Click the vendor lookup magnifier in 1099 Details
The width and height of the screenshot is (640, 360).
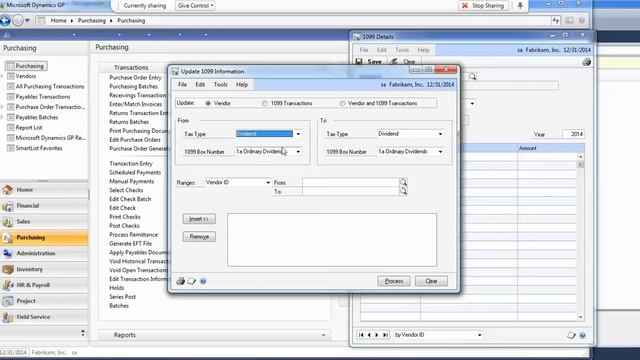click(473, 76)
